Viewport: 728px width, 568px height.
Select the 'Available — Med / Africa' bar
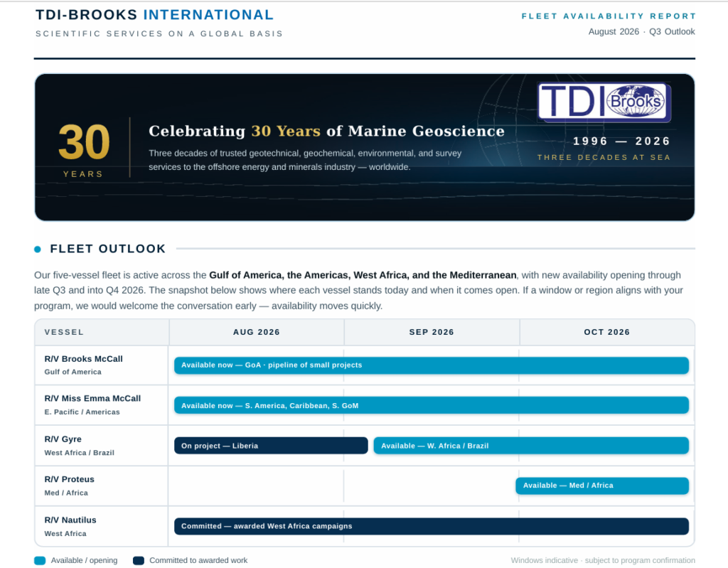click(602, 486)
